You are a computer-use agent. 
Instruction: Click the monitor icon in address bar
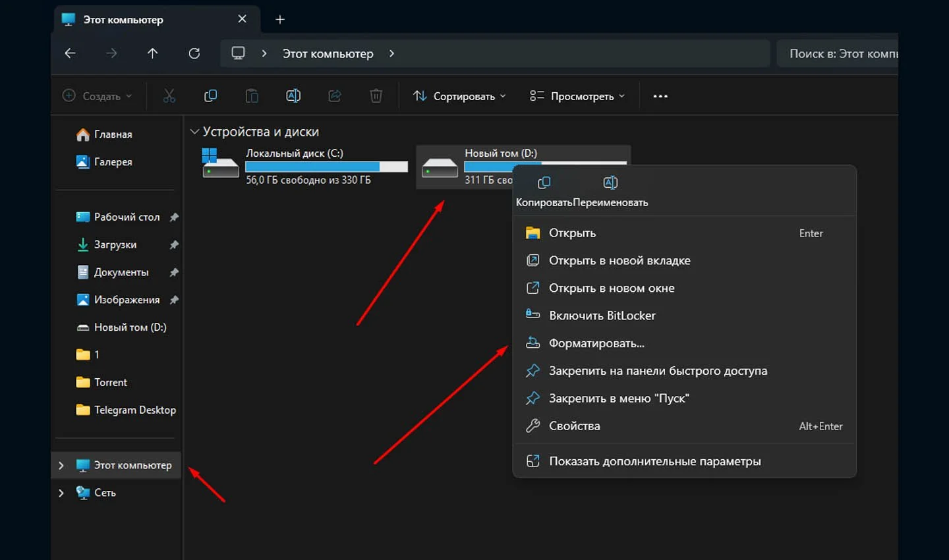pyautogui.click(x=238, y=53)
